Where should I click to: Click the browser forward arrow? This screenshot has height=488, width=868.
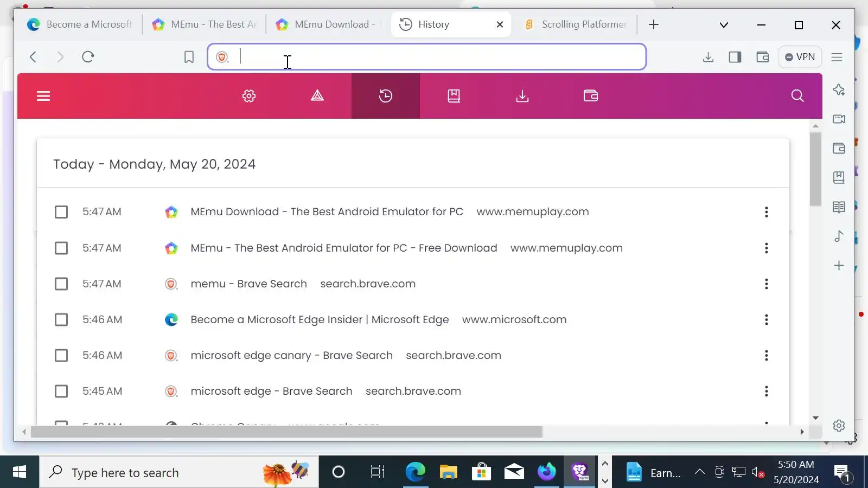tap(60, 57)
